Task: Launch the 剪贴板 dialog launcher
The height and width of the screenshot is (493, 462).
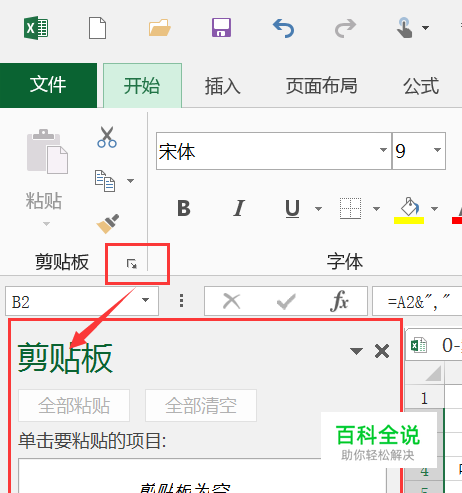Action: [132, 264]
